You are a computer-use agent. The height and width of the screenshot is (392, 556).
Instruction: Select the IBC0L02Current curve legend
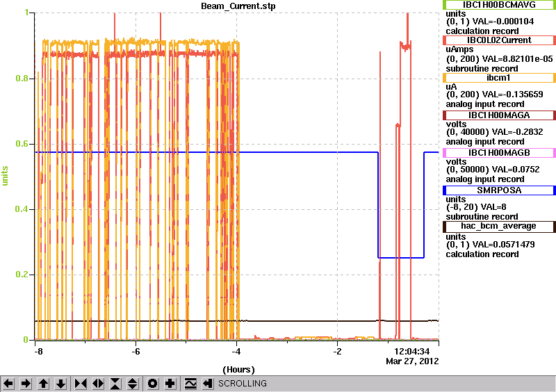coord(499,40)
